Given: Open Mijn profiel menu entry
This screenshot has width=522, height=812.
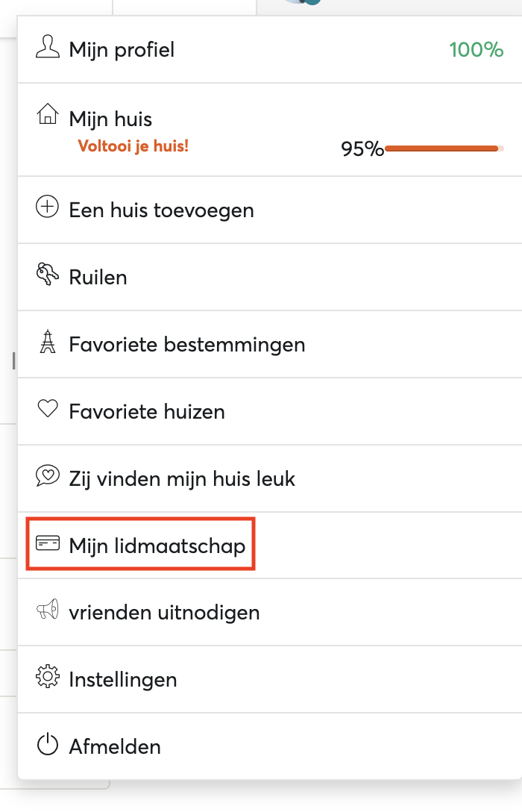Looking at the screenshot, I should point(269,49).
